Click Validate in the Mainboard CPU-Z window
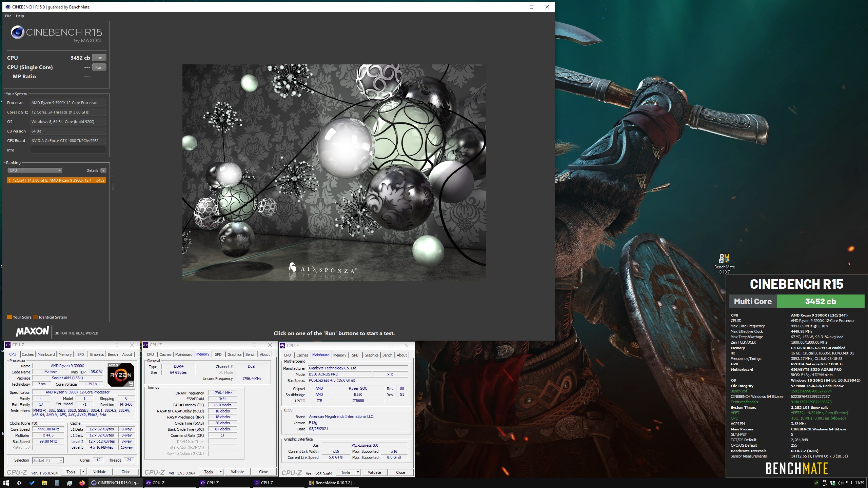The height and width of the screenshot is (488, 868). point(374,472)
